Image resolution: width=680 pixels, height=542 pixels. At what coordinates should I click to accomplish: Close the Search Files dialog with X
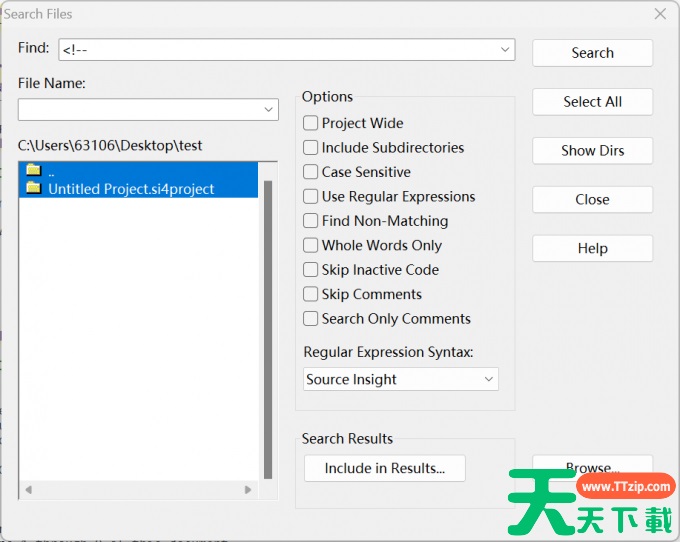click(660, 14)
